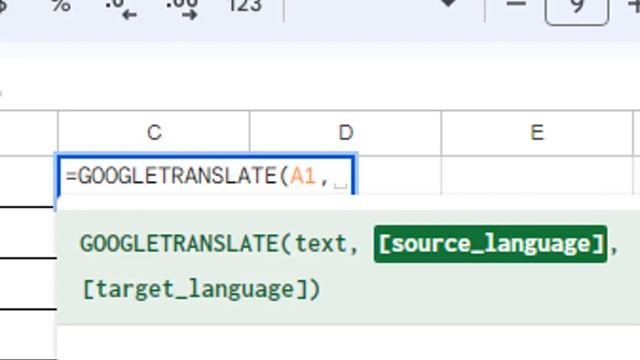The height and width of the screenshot is (360, 640).
Task: Format cells as percent
Action: [62, 6]
